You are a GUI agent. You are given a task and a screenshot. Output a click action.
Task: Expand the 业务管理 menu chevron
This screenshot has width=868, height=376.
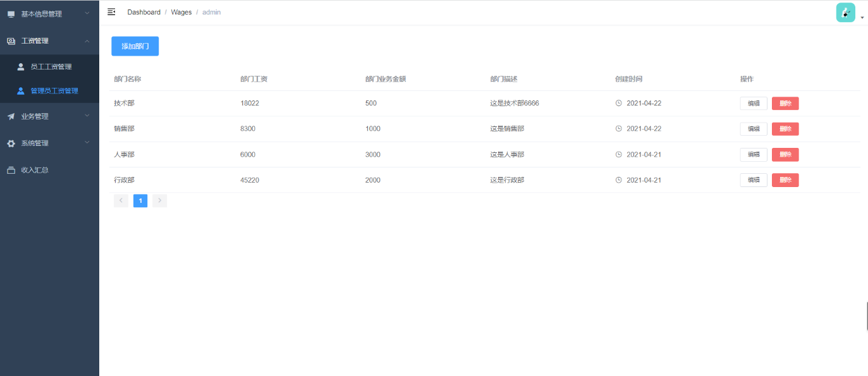pyautogui.click(x=87, y=116)
